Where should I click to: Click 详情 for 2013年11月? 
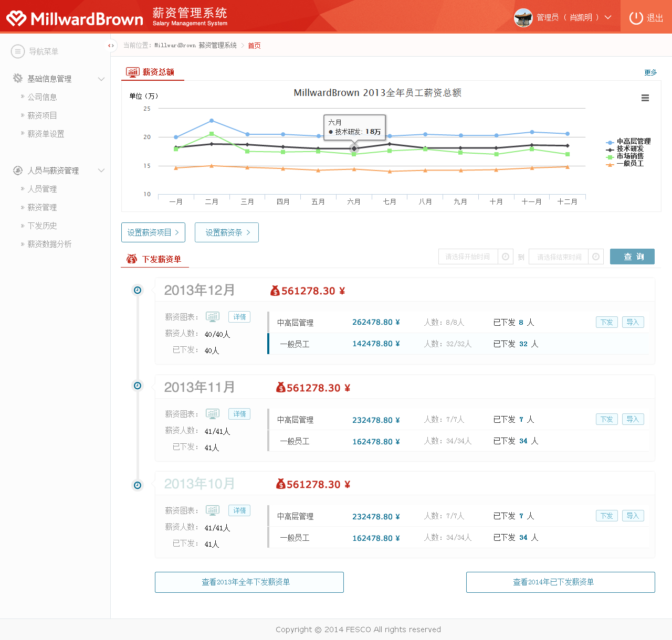[x=239, y=414]
